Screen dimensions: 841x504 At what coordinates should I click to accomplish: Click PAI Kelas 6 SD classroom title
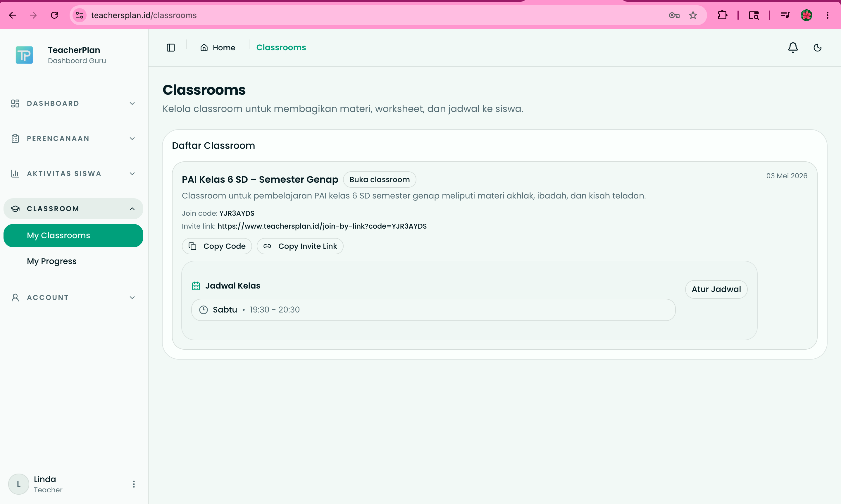pos(260,179)
